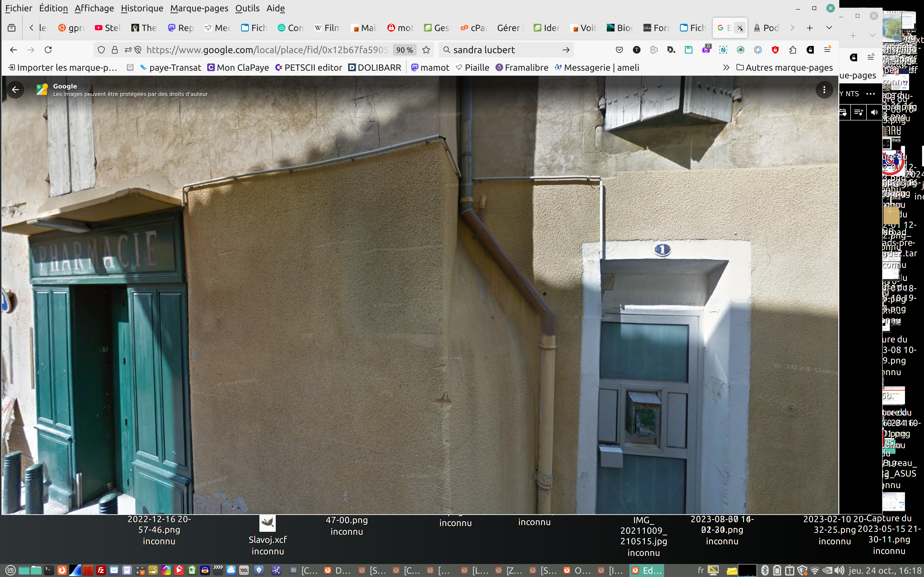
Task: Open the DOLIBARR bookmark
Action: (375, 68)
